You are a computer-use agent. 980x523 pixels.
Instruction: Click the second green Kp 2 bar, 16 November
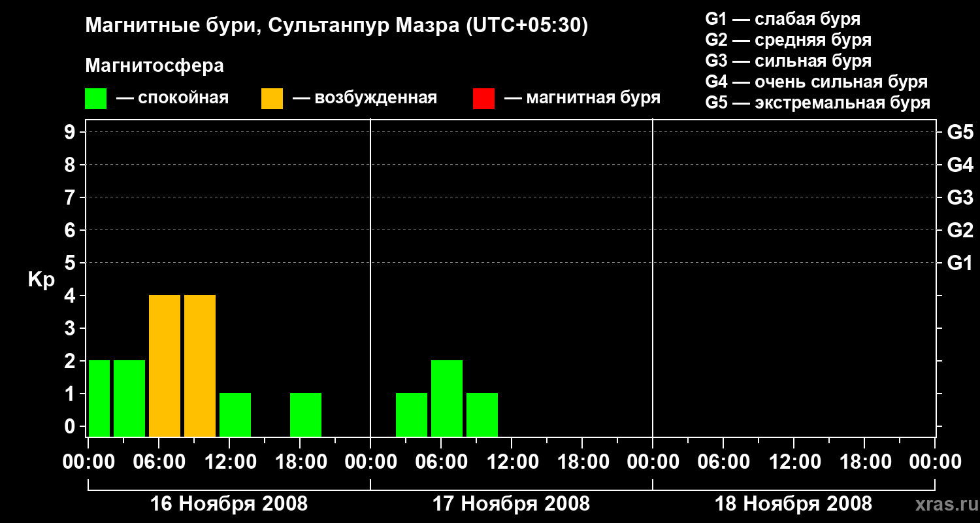(129, 398)
